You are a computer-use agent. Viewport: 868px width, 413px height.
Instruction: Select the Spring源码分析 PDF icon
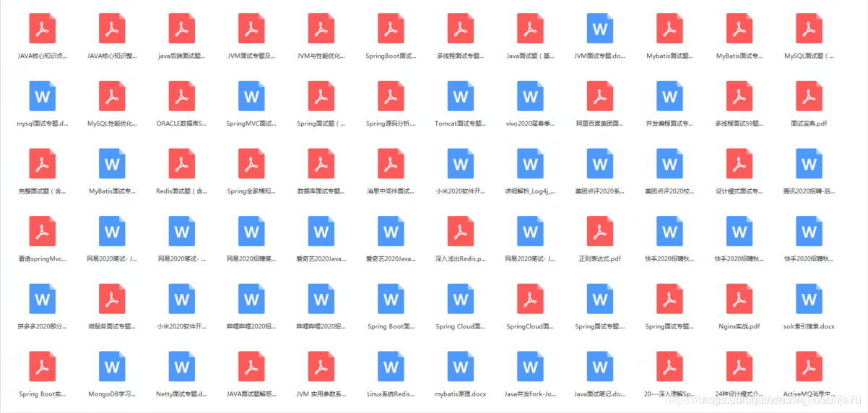click(x=391, y=96)
